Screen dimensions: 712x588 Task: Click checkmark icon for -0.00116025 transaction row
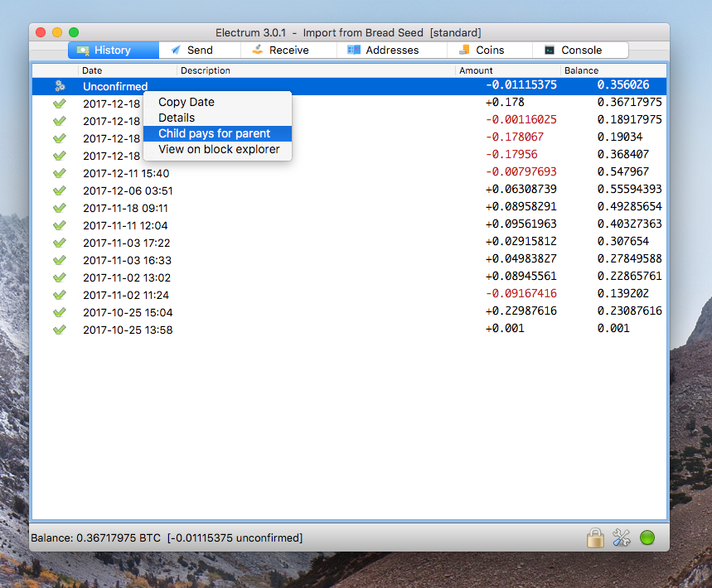pos(60,121)
